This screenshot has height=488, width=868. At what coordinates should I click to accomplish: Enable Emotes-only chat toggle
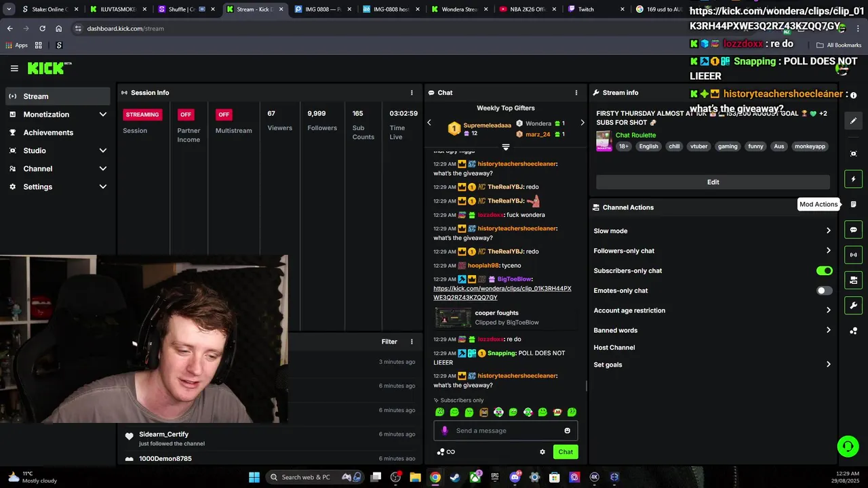[x=824, y=290]
